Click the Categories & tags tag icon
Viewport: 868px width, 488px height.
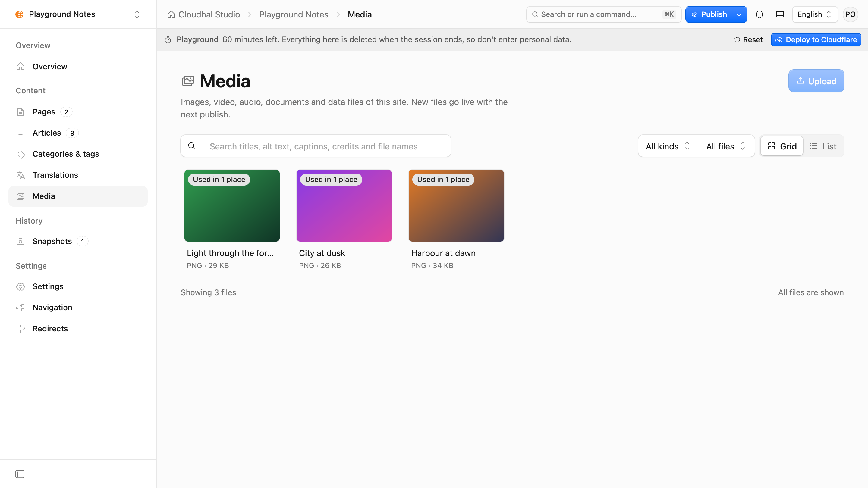point(20,154)
